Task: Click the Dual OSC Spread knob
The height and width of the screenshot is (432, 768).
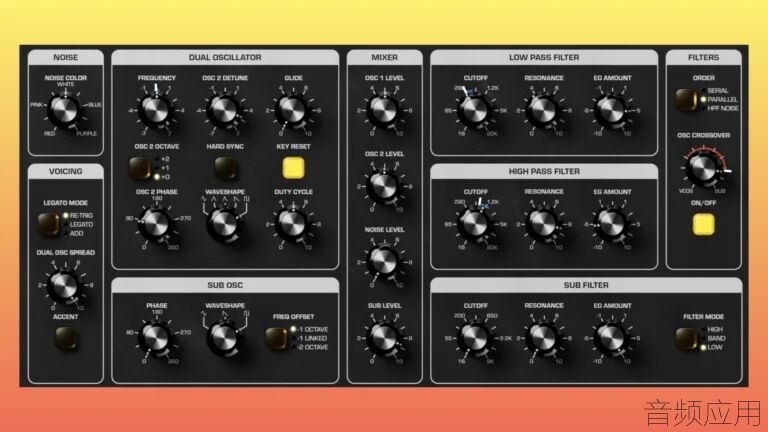Action: click(x=64, y=285)
